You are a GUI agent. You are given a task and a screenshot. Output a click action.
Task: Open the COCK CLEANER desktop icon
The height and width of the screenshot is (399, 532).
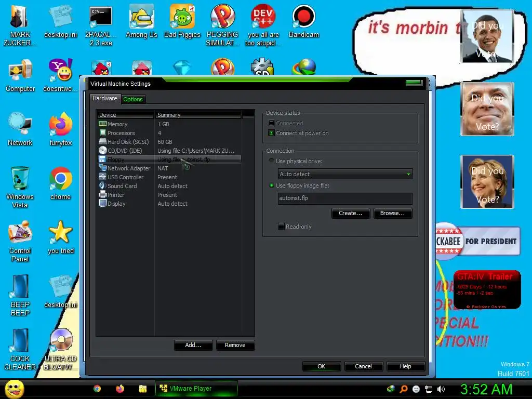point(20,350)
